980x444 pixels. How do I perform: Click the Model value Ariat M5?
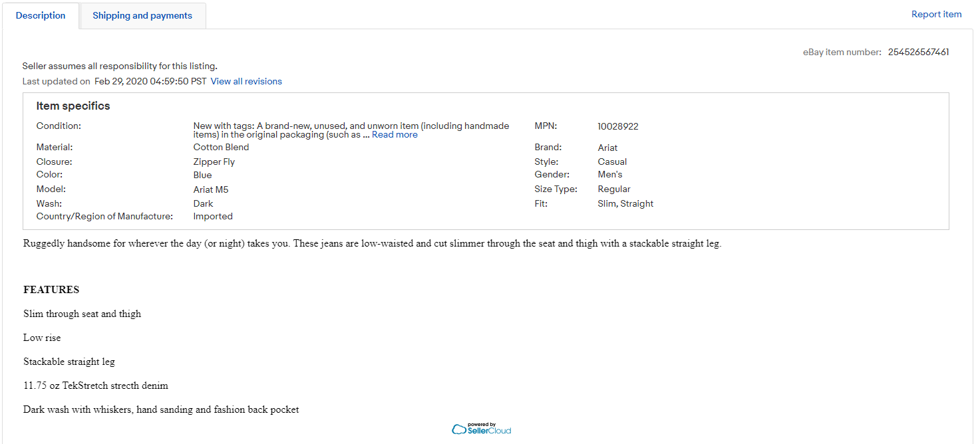[211, 189]
